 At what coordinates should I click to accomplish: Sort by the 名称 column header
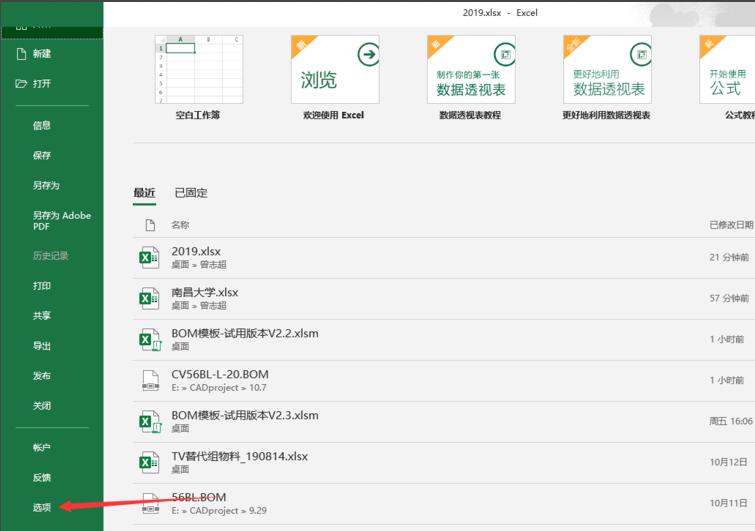(x=180, y=225)
